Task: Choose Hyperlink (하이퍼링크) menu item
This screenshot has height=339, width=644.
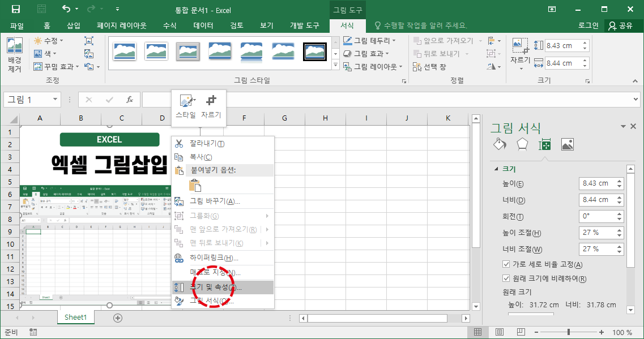Action: [223, 258]
